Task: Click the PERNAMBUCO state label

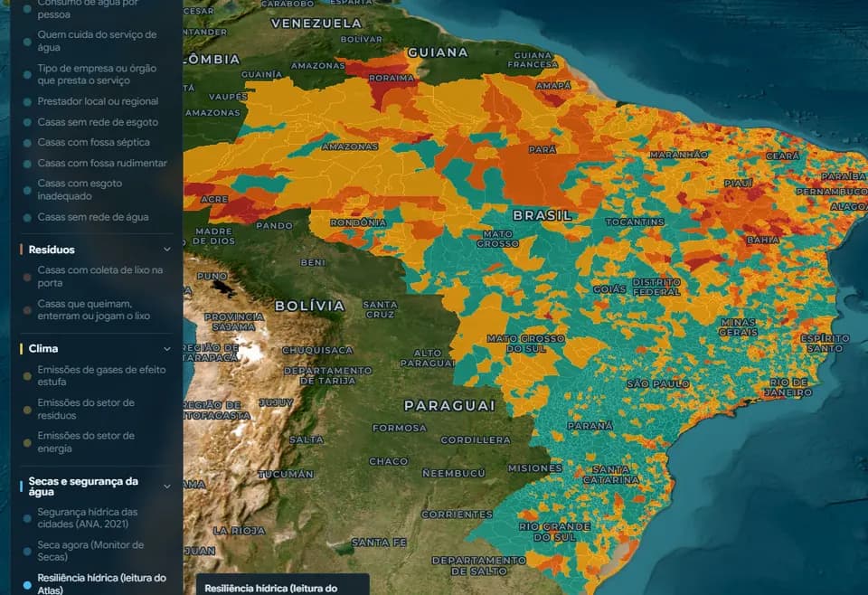Action: tap(832, 192)
